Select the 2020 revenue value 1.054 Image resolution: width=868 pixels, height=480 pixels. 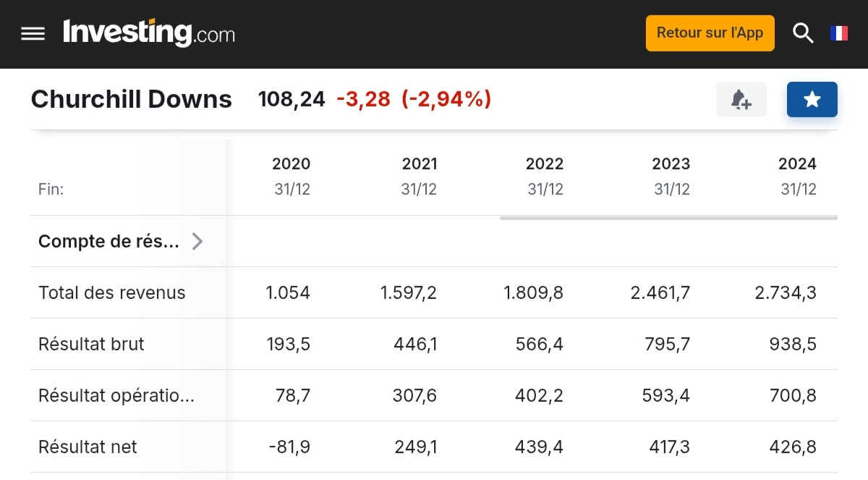(x=287, y=292)
